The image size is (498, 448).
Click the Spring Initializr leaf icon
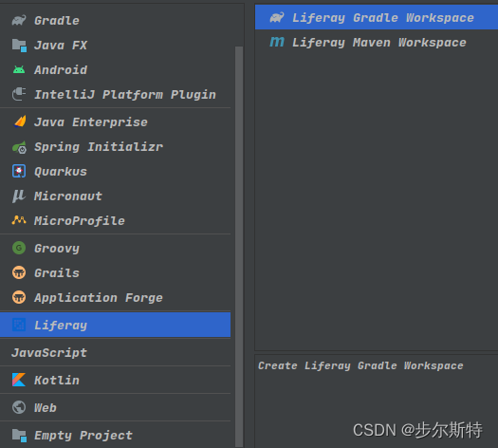coord(19,147)
